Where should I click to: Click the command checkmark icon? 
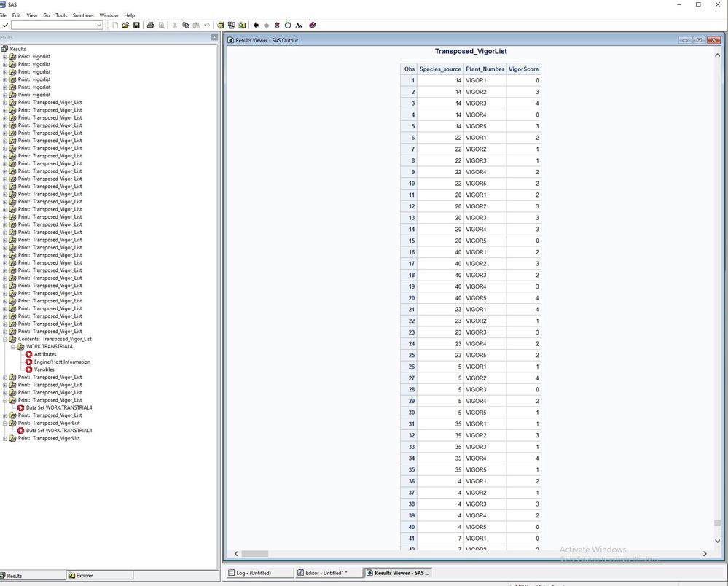[x=5, y=25]
